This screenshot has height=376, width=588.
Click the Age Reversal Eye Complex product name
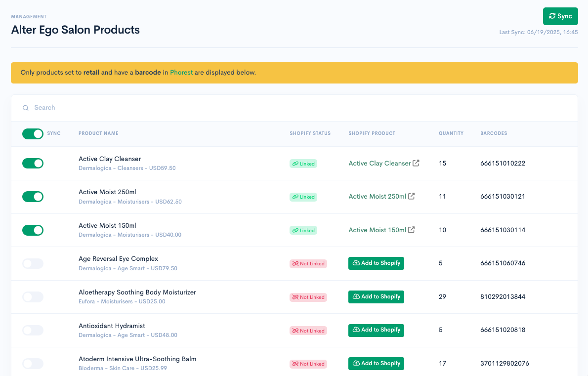(118, 259)
